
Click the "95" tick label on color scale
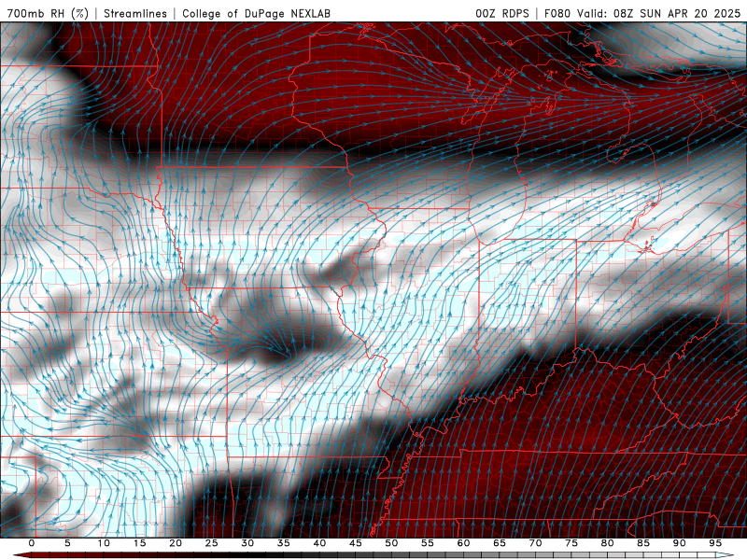point(715,543)
